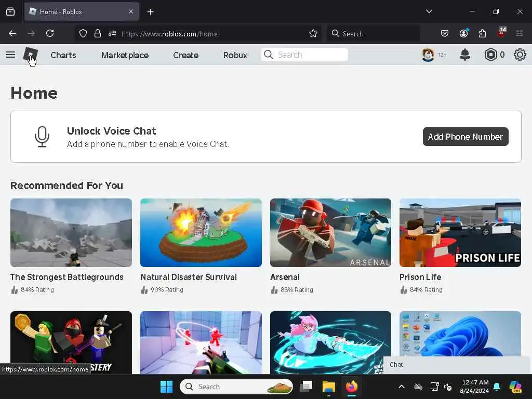Image resolution: width=532 pixels, height=399 pixels.
Task: Click the Roblox search magnifier icon
Action: (x=269, y=55)
